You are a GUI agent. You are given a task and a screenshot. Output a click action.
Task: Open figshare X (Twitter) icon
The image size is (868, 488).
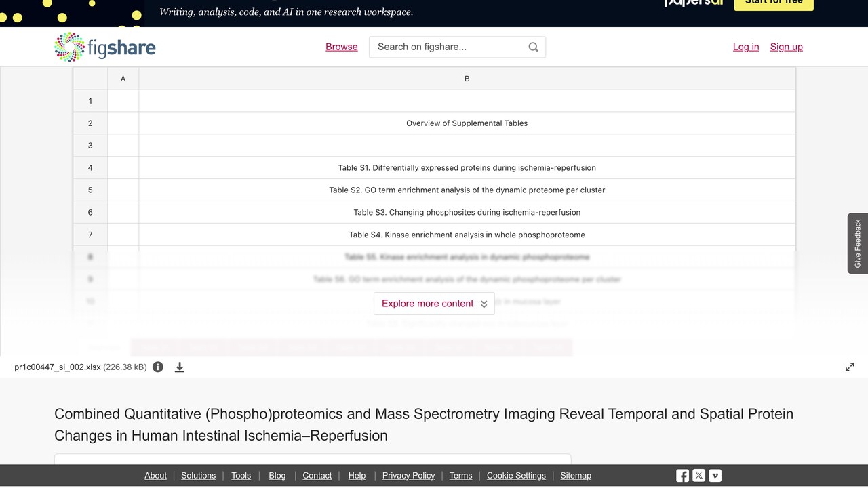click(699, 476)
